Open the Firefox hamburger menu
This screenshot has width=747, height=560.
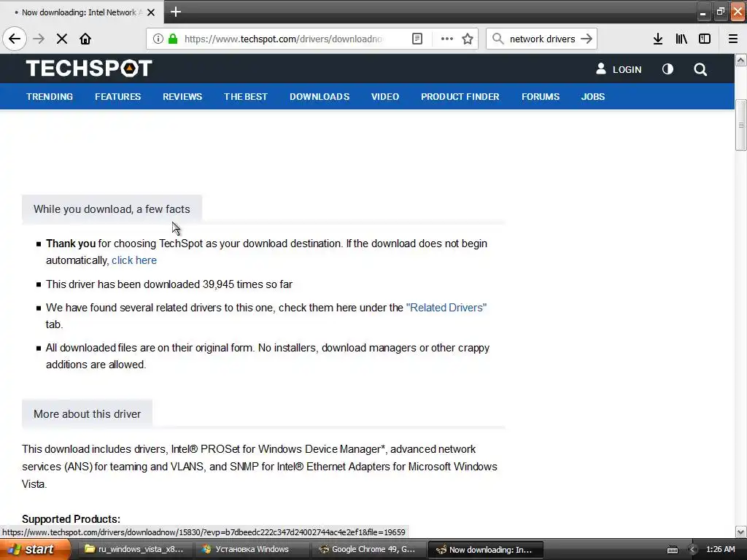pos(733,39)
